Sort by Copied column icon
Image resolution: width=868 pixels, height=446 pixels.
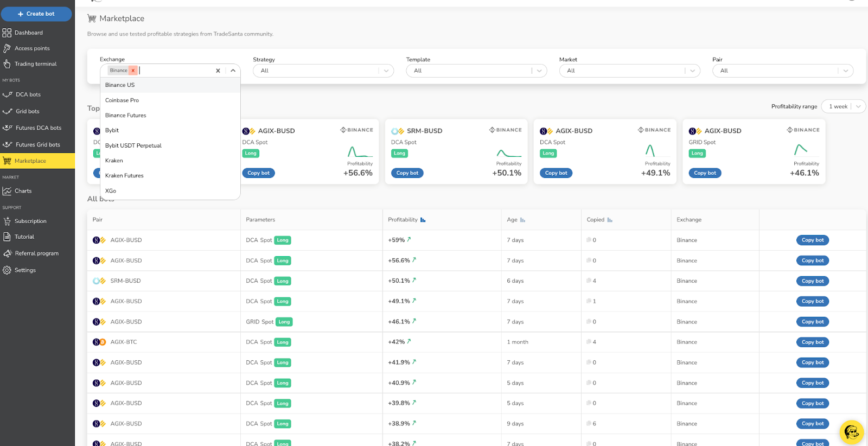610,220
